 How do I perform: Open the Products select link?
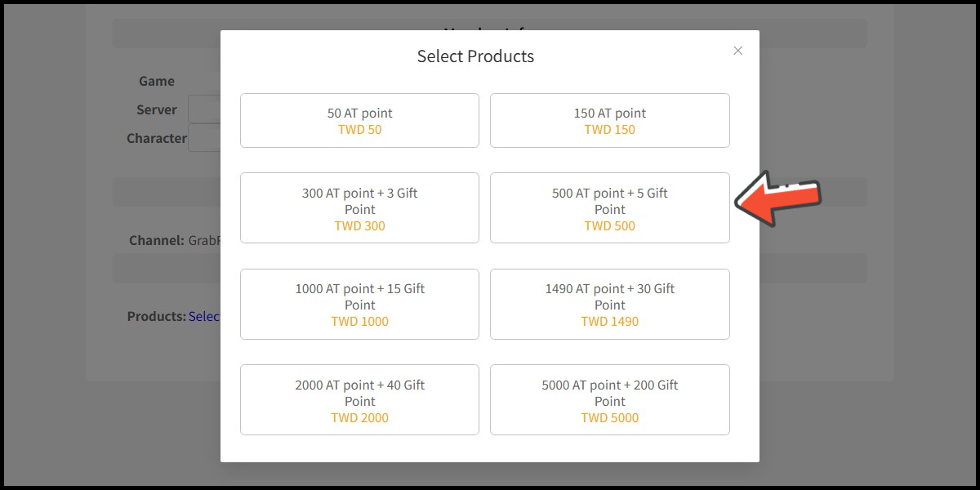pos(204,316)
